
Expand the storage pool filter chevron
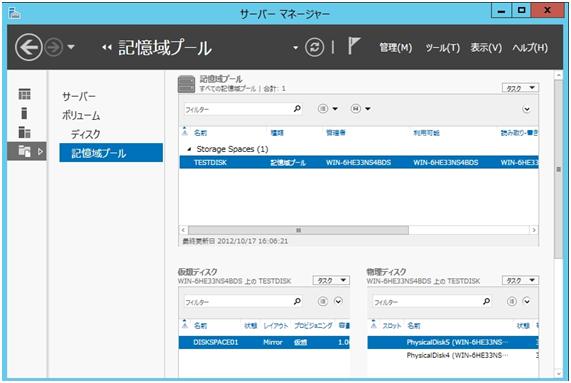(526, 109)
